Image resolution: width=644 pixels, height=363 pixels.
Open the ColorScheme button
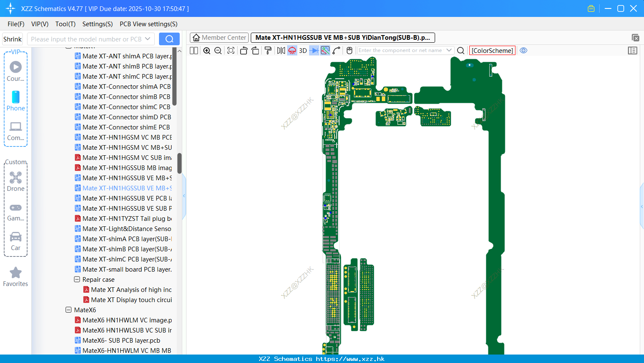pyautogui.click(x=492, y=50)
